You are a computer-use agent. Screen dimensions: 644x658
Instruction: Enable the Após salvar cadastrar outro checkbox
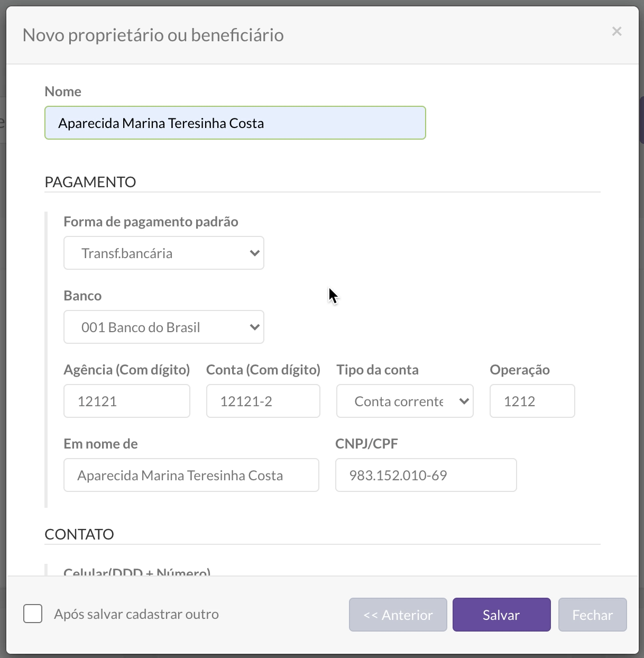tap(33, 614)
